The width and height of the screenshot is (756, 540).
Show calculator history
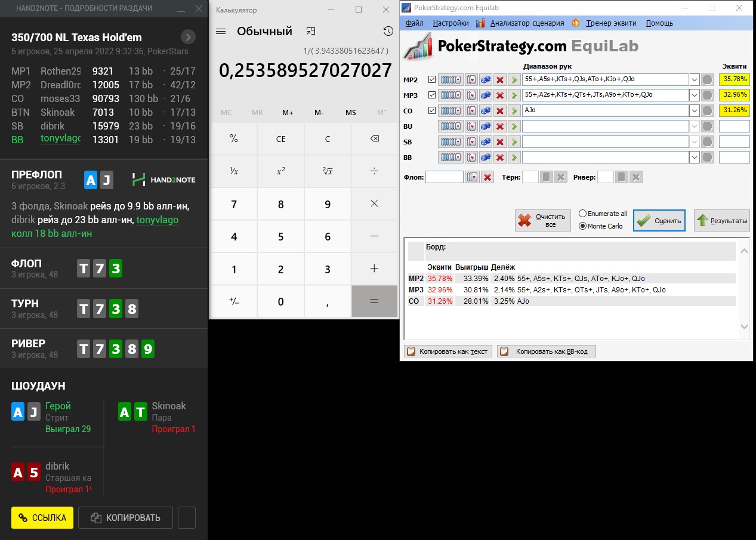coord(388,32)
